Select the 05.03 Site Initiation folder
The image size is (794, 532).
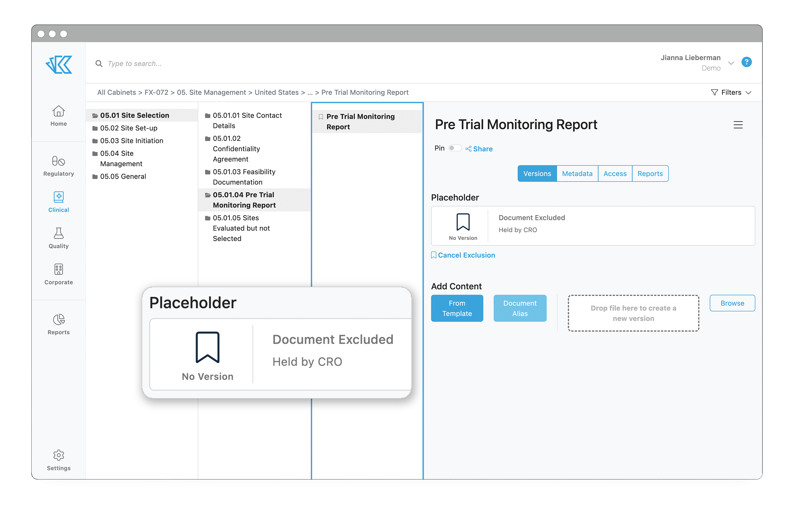[132, 140]
